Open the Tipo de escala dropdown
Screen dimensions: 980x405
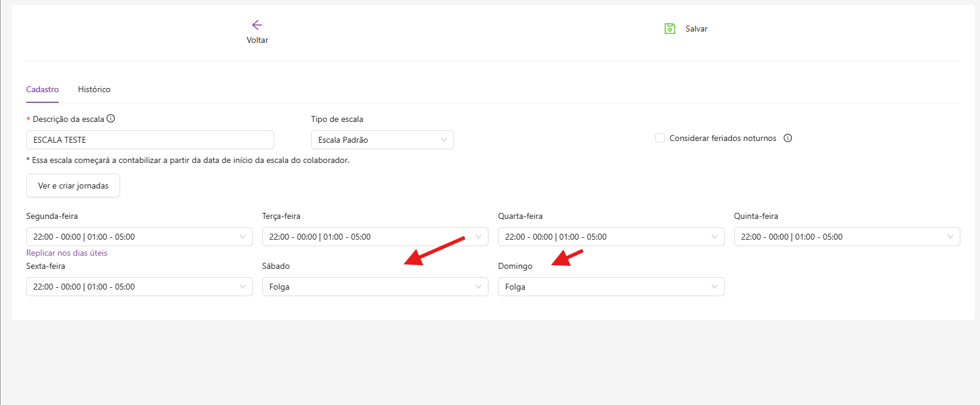(x=382, y=140)
